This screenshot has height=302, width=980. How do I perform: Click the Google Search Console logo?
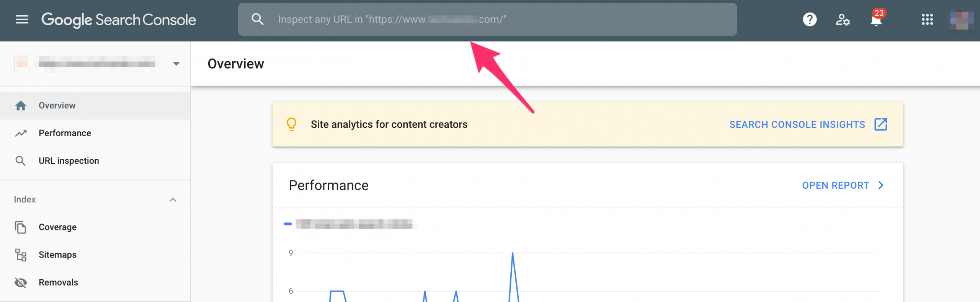(x=119, y=20)
